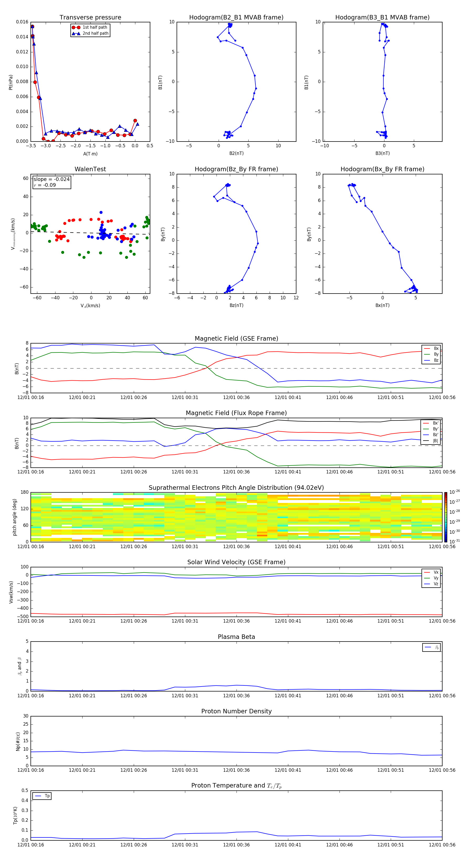473x868 pixels.
Task: Click the By legend entry in GSE magnetic field
Action: point(431,354)
